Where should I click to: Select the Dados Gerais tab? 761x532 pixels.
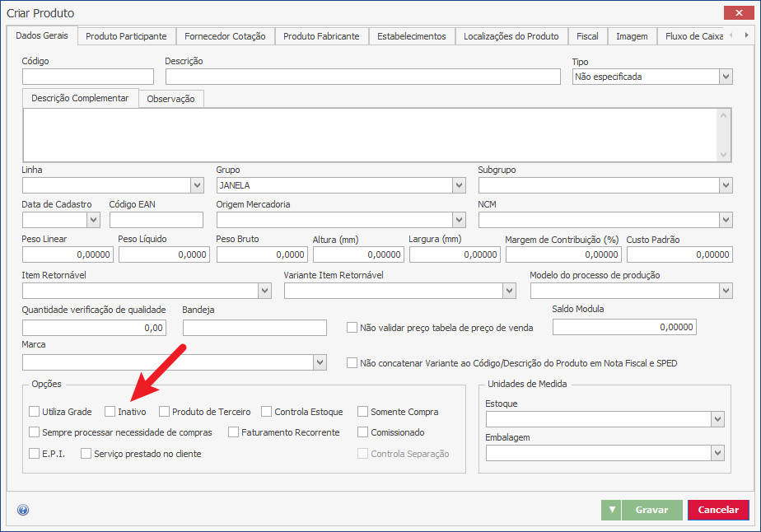42,35
